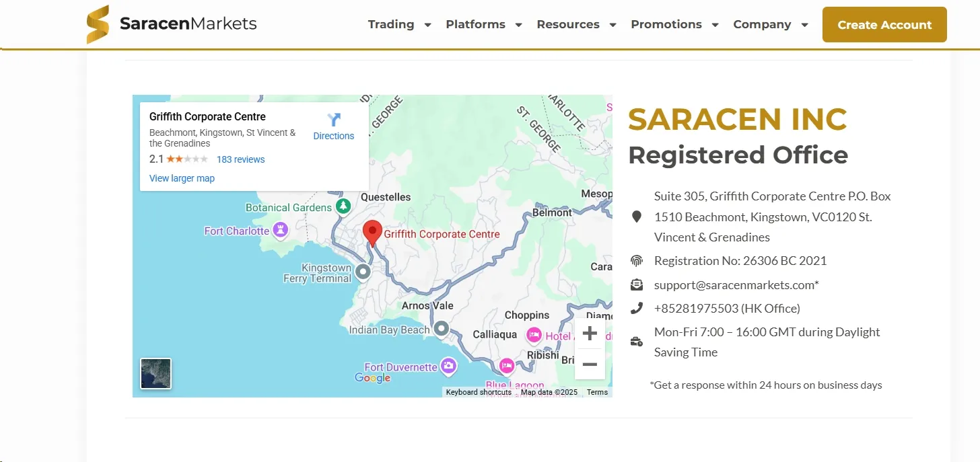Click the Google logo on the map
This screenshot has width=980, height=462.
coord(373,378)
